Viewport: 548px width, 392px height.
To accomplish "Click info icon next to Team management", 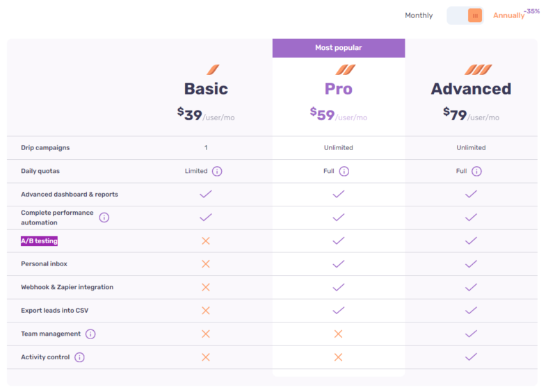I will pos(90,334).
